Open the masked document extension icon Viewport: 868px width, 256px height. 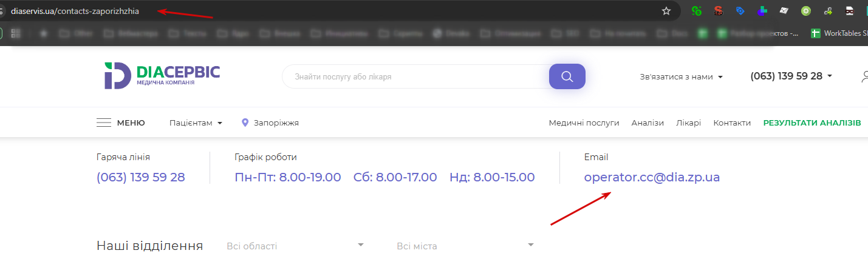click(849, 10)
